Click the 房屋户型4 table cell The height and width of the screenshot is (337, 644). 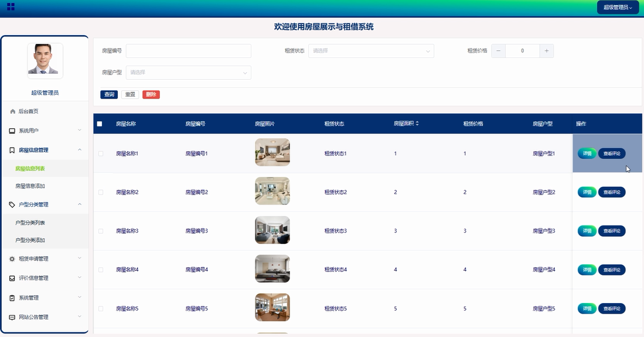tap(544, 270)
